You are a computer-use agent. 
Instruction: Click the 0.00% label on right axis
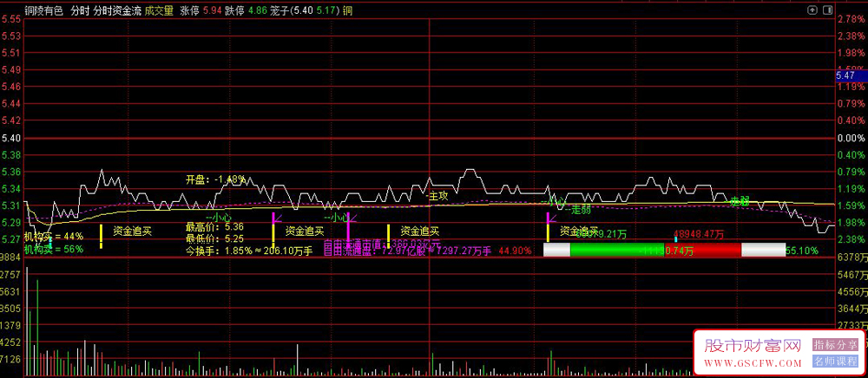(x=851, y=138)
